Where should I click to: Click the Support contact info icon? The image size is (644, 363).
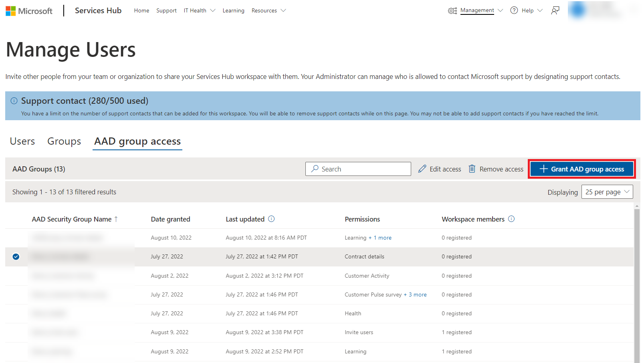click(x=14, y=101)
